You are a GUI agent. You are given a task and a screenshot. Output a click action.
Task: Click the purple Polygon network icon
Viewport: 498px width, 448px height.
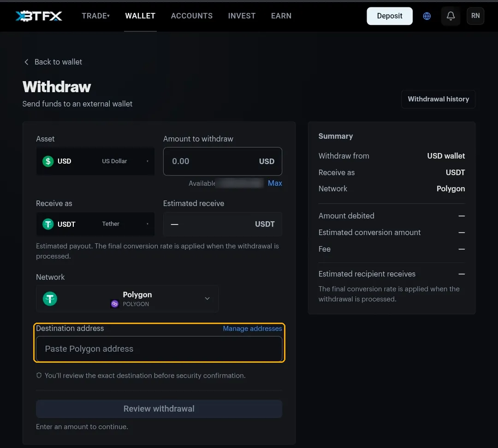(115, 304)
